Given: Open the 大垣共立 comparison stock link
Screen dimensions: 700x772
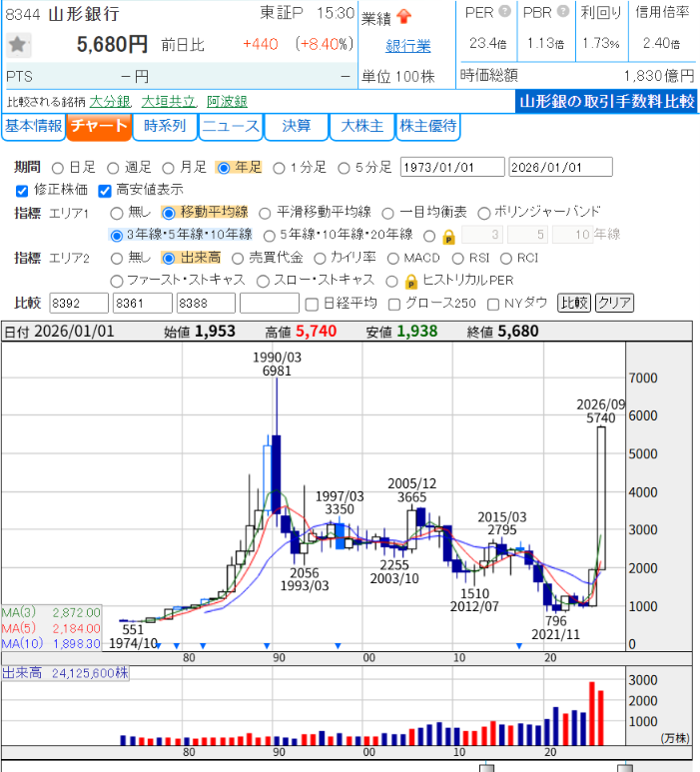Looking at the screenshot, I should [169, 102].
